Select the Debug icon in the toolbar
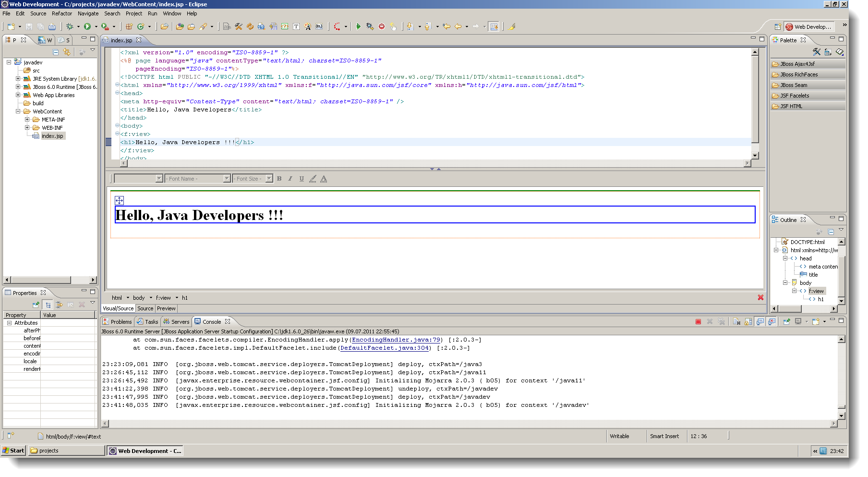Viewport: 868px width, 477px height. pos(70,26)
